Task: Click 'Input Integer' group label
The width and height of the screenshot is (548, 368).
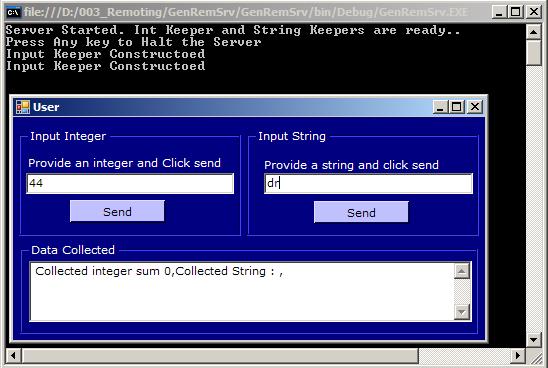Action: point(68,136)
